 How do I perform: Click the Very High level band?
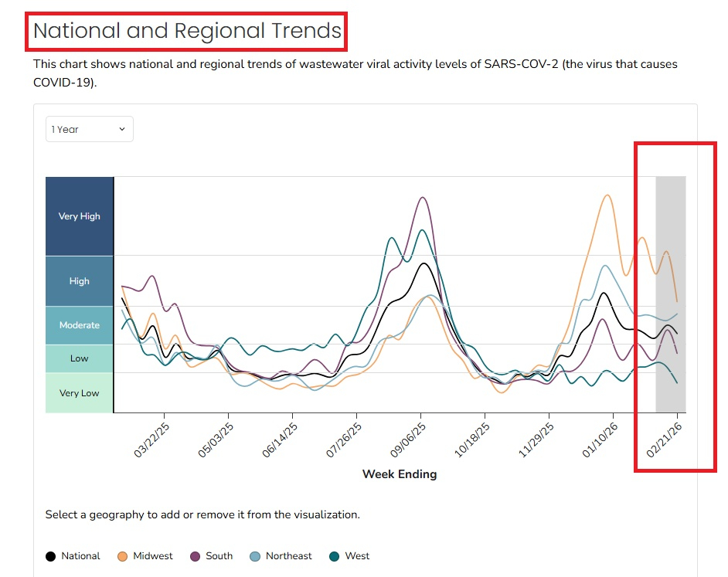tap(80, 216)
